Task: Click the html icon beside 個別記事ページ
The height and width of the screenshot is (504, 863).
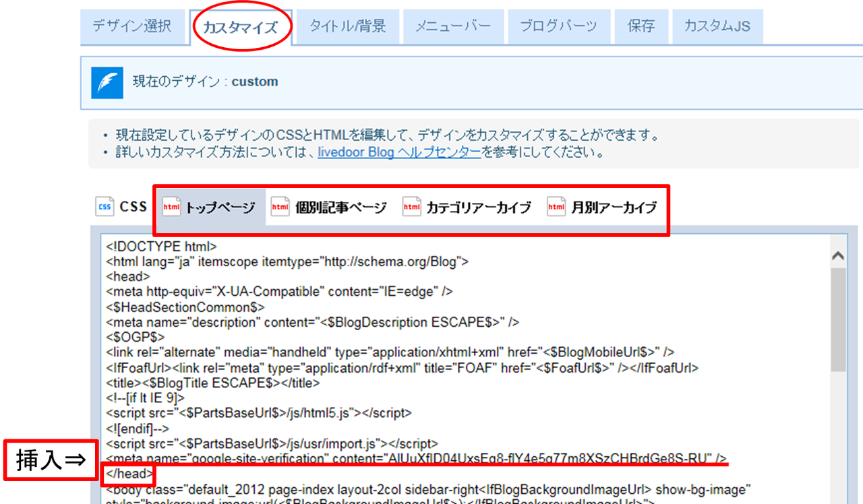Action: pyautogui.click(x=280, y=208)
